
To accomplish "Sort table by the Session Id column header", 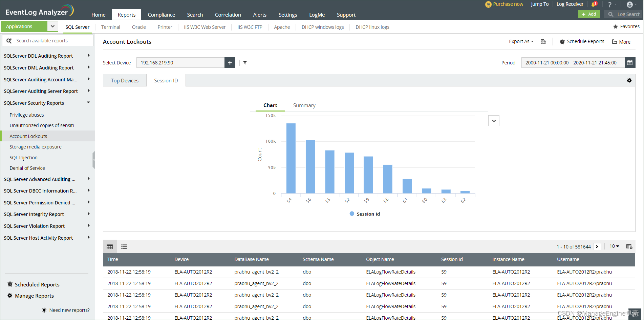I will coord(452,259).
